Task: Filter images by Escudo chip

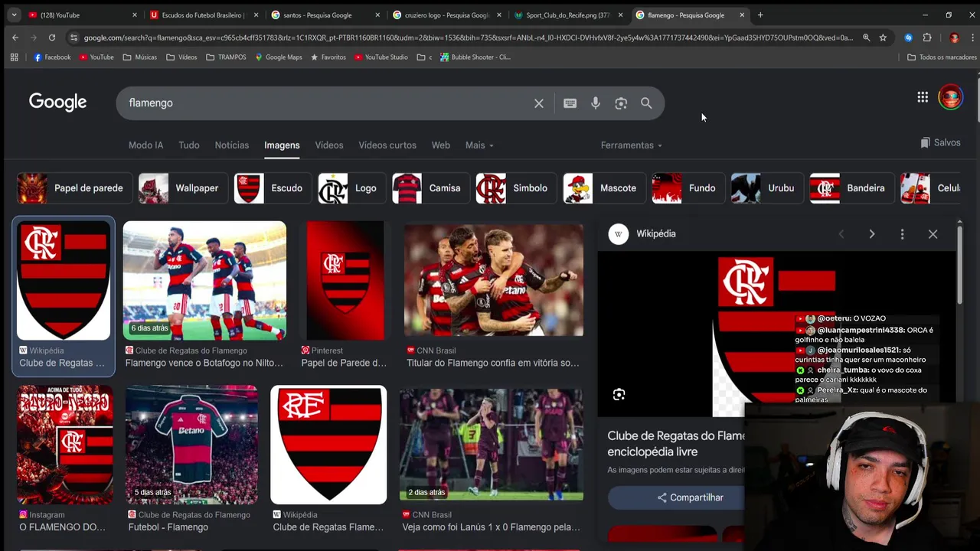Action: 272,188
